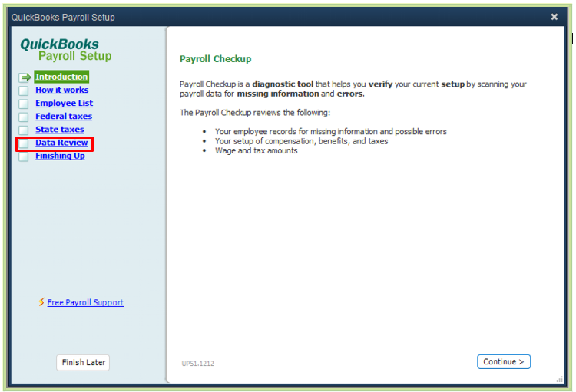Click the QuickBooks Payroll Setup logo

click(66, 50)
